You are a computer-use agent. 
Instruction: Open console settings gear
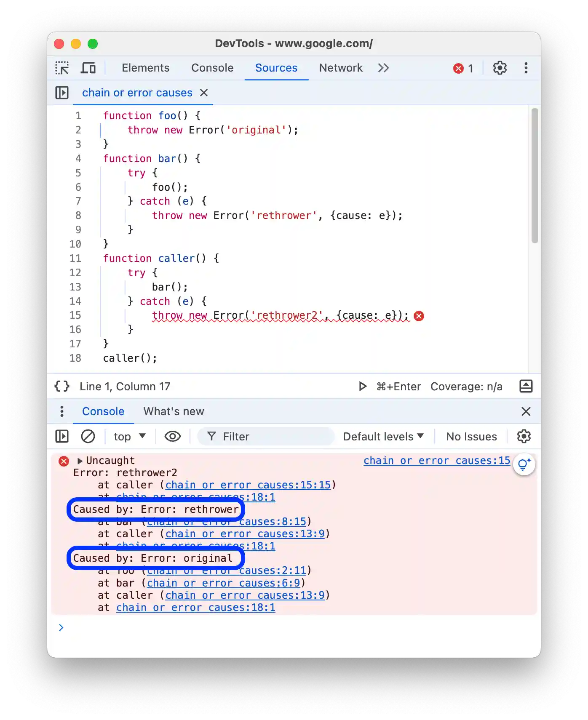click(524, 437)
